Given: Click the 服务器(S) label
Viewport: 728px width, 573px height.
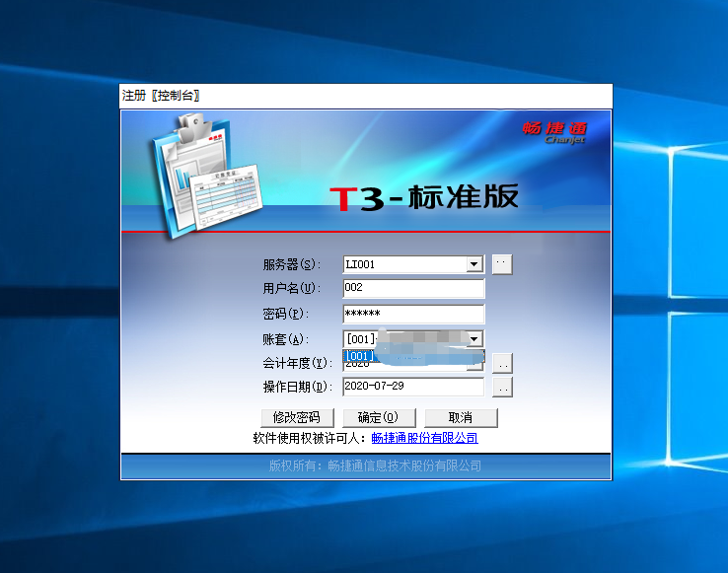Looking at the screenshot, I should [292, 264].
